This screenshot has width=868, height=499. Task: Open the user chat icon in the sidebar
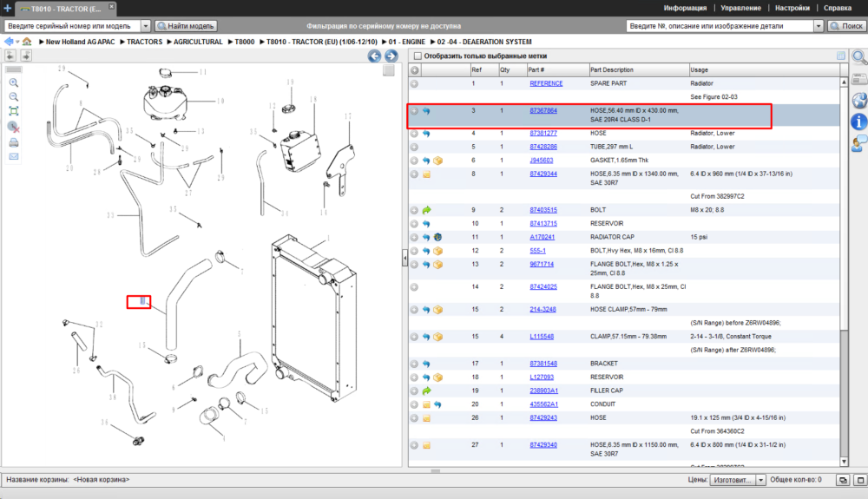click(x=858, y=144)
